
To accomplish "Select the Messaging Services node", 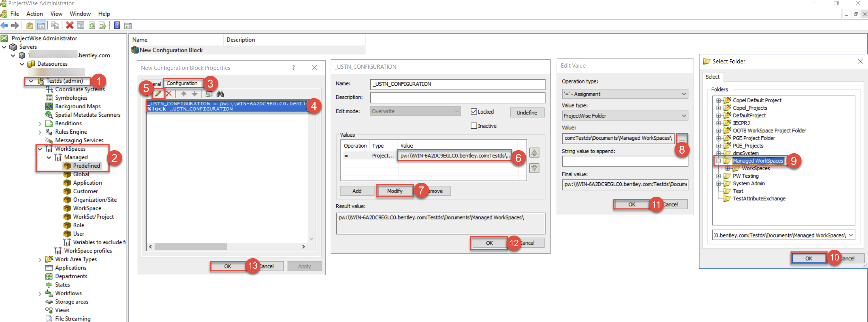I will [79, 140].
